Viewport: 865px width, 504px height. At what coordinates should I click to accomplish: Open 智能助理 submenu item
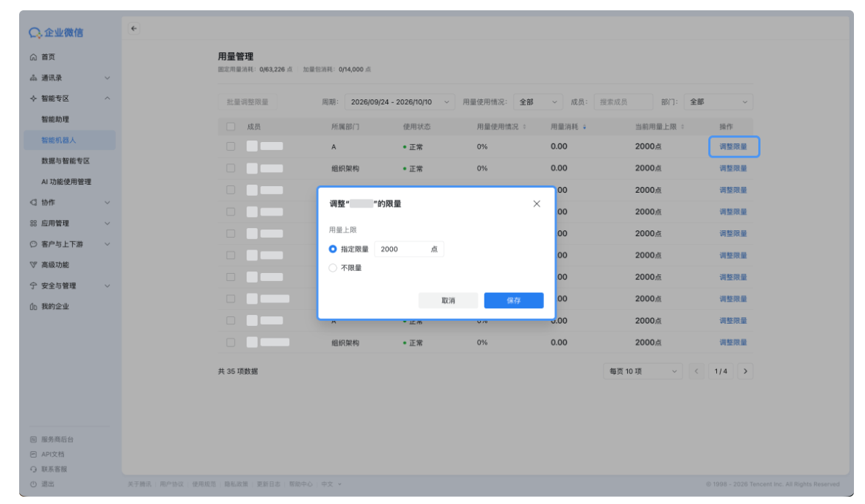coord(55,120)
